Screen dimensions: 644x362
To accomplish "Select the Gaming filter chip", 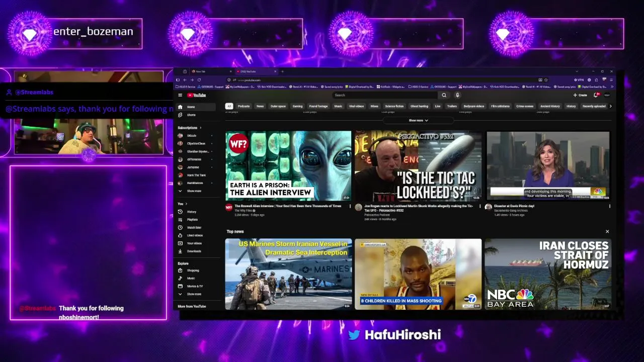I will (x=297, y=106).
